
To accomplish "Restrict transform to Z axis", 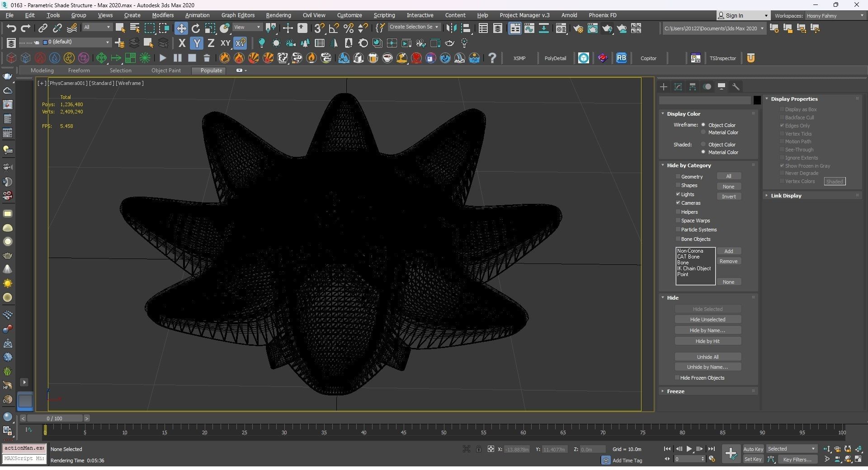I will coord(211,43).
